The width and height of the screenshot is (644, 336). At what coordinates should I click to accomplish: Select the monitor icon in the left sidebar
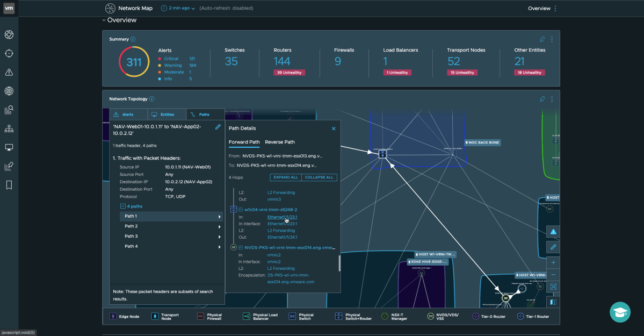tap(8, 147)
